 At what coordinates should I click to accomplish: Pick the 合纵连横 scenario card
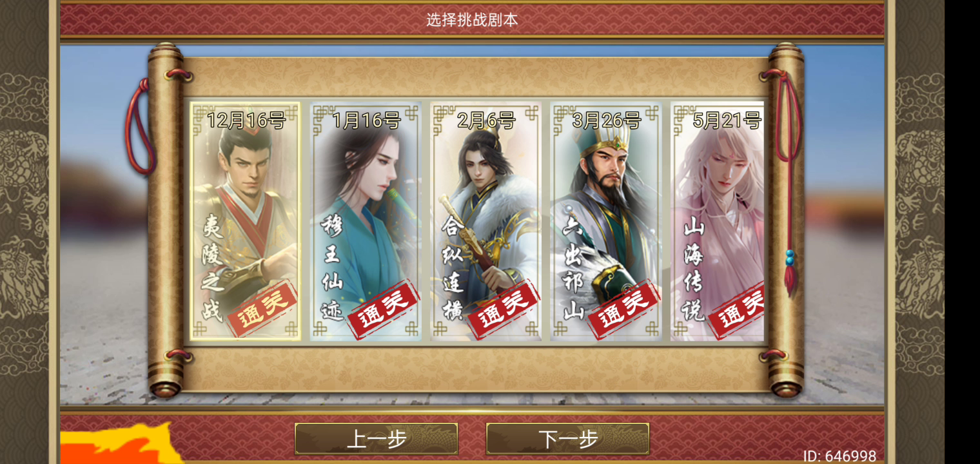pyautogui.click(x=485, y=221)
